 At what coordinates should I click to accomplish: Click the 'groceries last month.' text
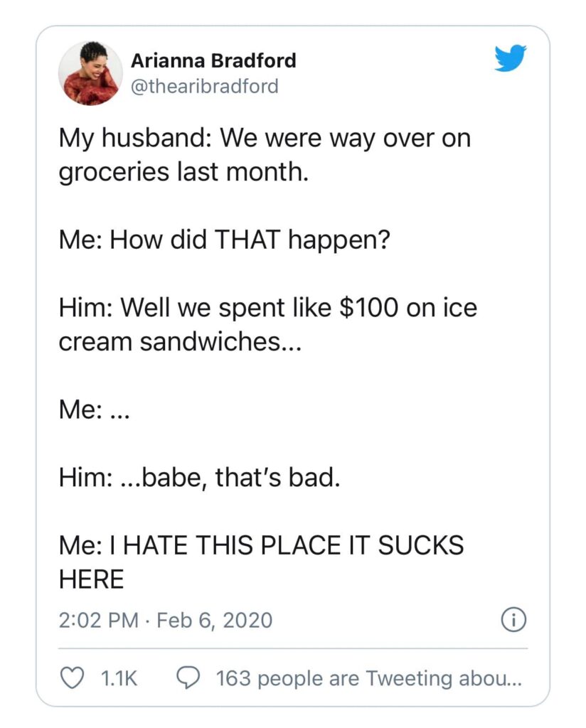[183, 173]
